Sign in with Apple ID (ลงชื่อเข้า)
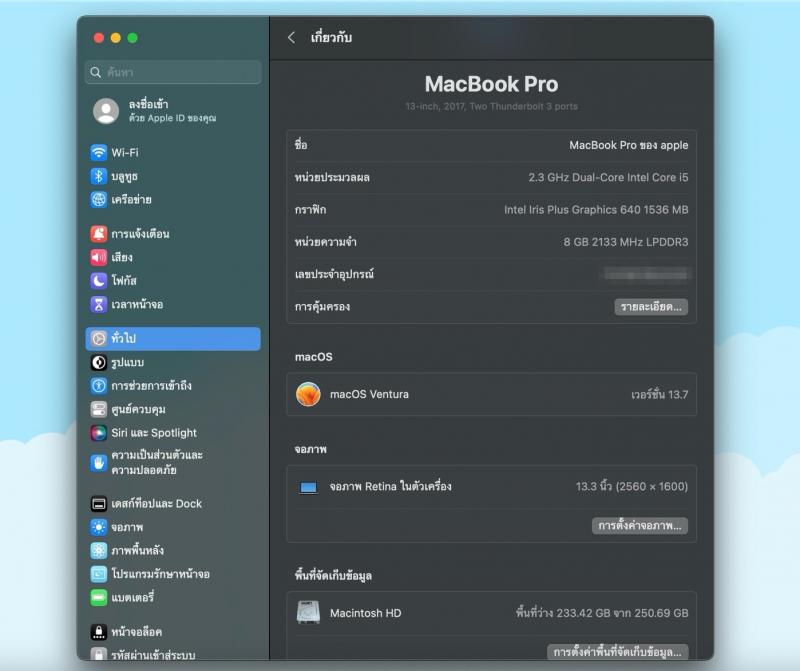Image resolution: width=800 pixels, height=671 pixels. tap(155, 111)
